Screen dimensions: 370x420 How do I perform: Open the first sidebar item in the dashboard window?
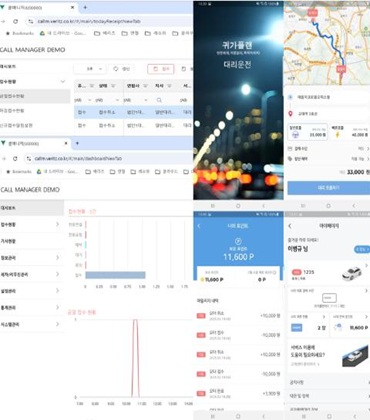pos(32,208)
